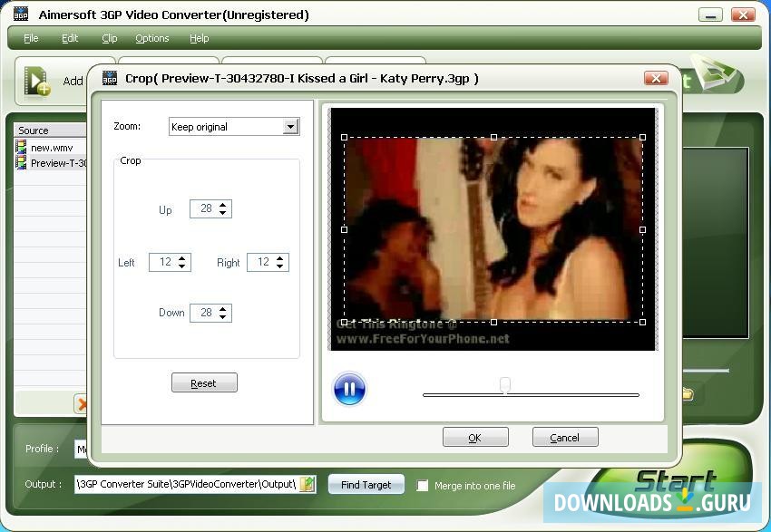Image resolution: width=771 pixels, height=532 pixels.
Task: Click the Profile dropdown field
Action: (81, 449)
